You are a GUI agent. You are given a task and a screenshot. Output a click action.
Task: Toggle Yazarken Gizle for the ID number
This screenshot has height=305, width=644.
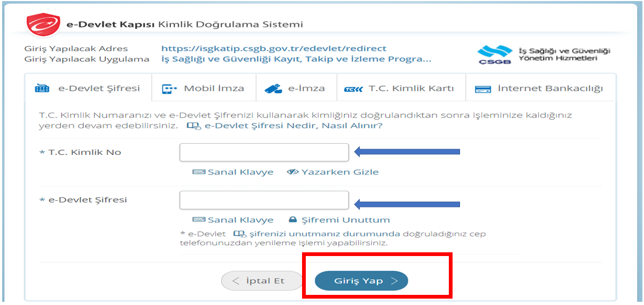tap(333, 172)
